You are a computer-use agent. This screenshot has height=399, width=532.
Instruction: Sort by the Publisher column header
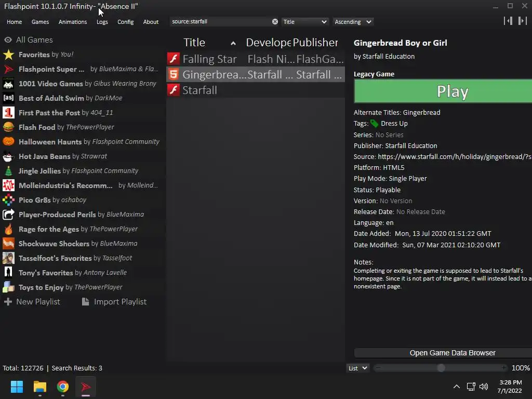coord(315,43)
